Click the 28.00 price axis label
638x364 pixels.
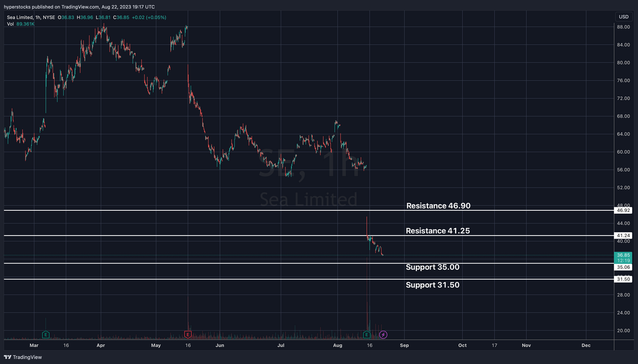[623, 295]
